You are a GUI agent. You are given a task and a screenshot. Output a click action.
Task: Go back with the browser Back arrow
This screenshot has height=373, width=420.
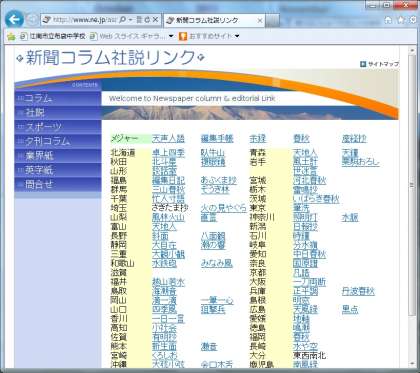14,20
